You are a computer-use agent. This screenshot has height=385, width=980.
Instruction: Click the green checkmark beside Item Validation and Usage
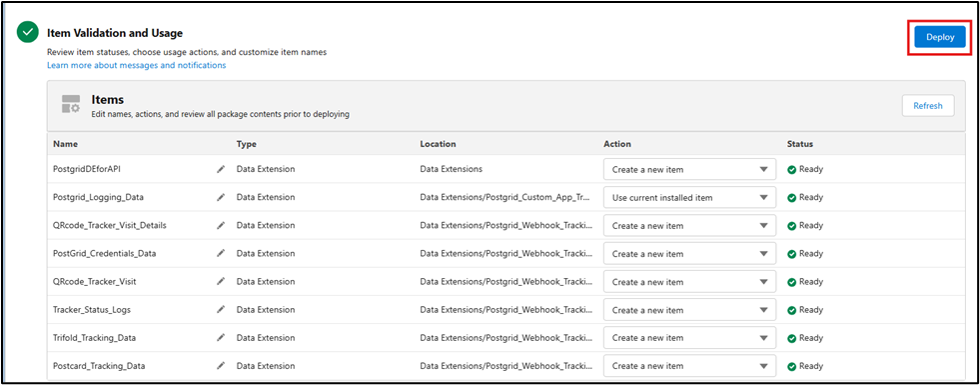[27, 33]
